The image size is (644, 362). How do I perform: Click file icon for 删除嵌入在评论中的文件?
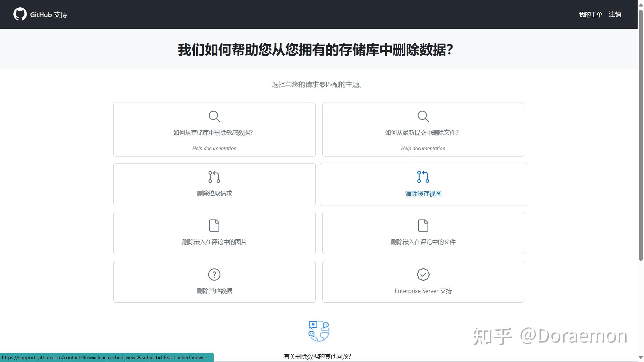pyautogui.click(x=423, y=226)
